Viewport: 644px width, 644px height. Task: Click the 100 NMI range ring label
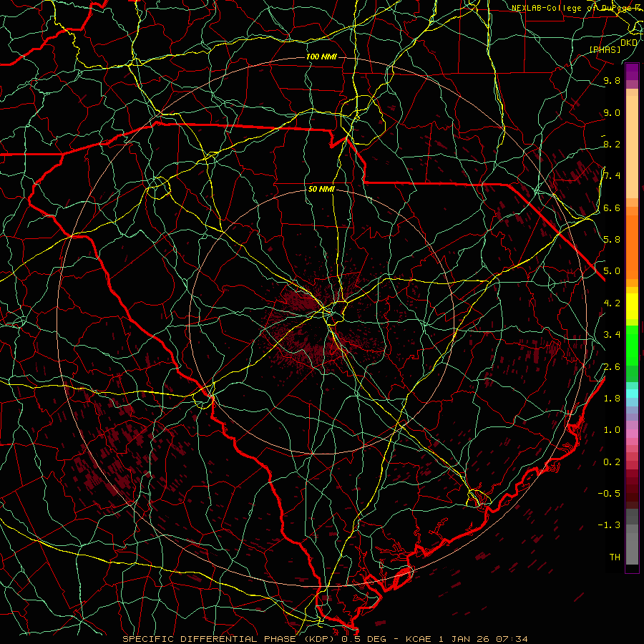[x=321, y=57]
